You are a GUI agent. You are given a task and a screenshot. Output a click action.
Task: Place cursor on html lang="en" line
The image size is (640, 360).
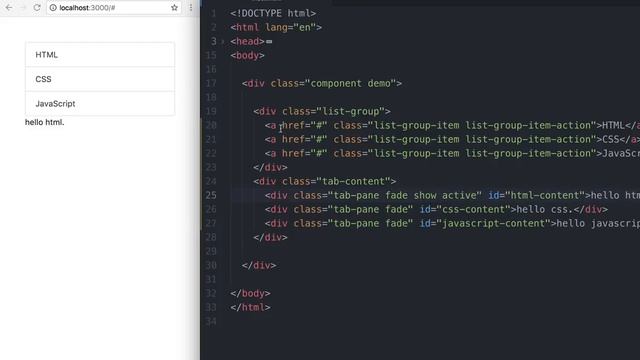pyautogui.click(x=276, y=27)
